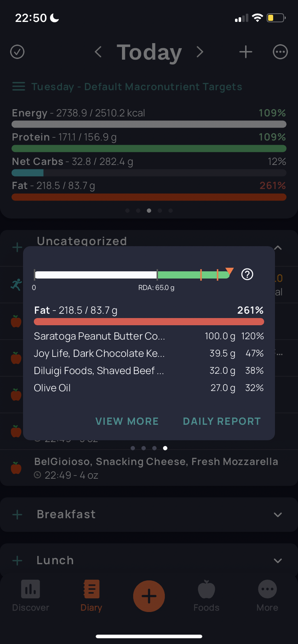Screen dimensions: 298x644
Task: Go to next day arrow
Action: pyautogui.click(x=200, y=52)
